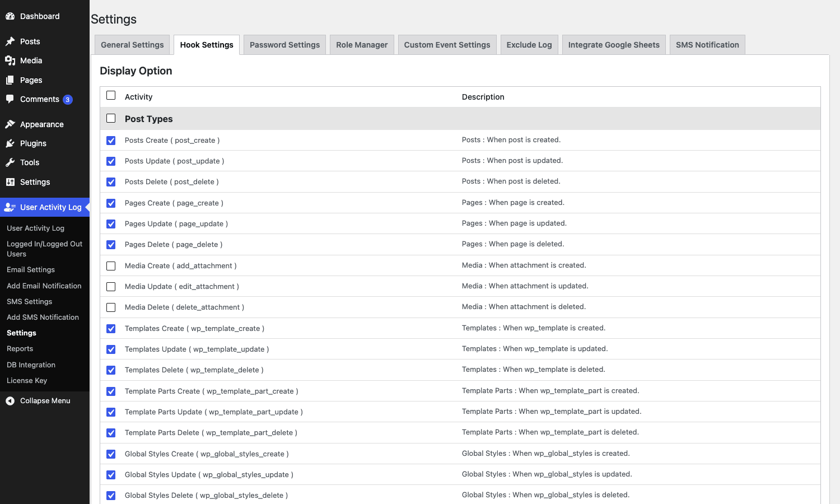
Task: Uncheck Posts Update ( post_update )
Action: click(x=111, y=161)
